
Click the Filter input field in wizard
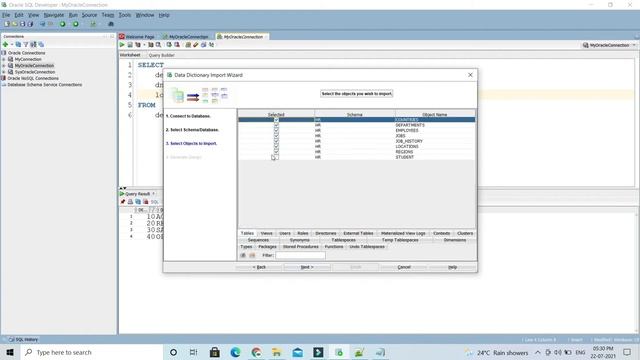pos(300,255)
